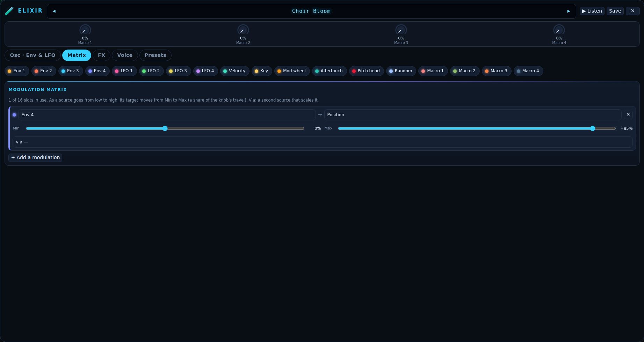
Task: Pick the LFO 4 source chip
Action: pyautogui.click(x=205, y=71)
